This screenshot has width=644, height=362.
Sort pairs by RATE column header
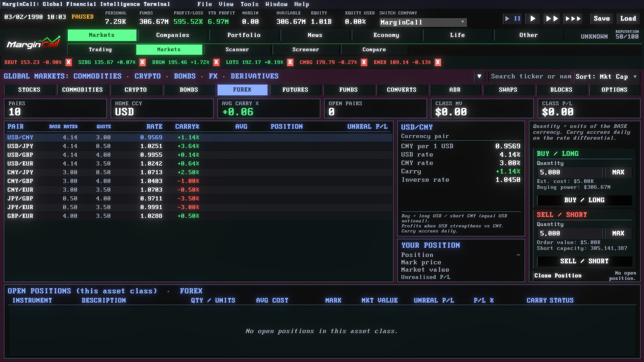click(x=154, y=127)
